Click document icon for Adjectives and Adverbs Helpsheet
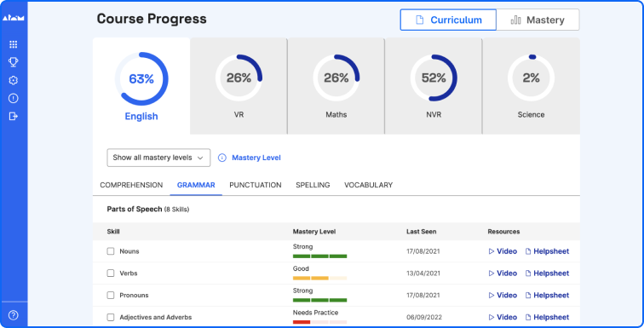This screenshot has height=328, width=644. pyautogui.click(x=528, y=317)
